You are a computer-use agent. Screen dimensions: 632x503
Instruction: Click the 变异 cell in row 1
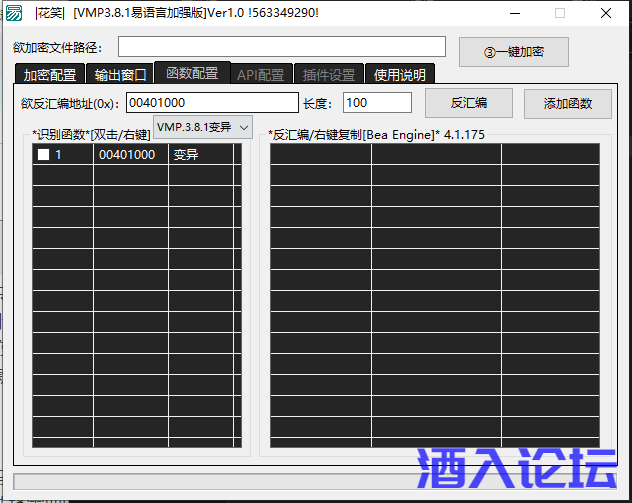point(200,155)
